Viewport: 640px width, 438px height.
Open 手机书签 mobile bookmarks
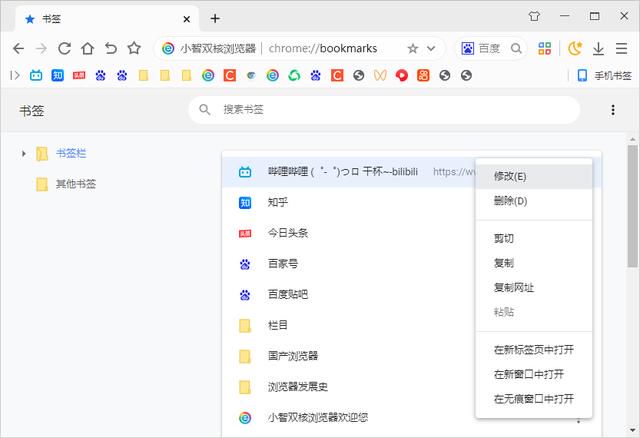[x=604, y=76]
